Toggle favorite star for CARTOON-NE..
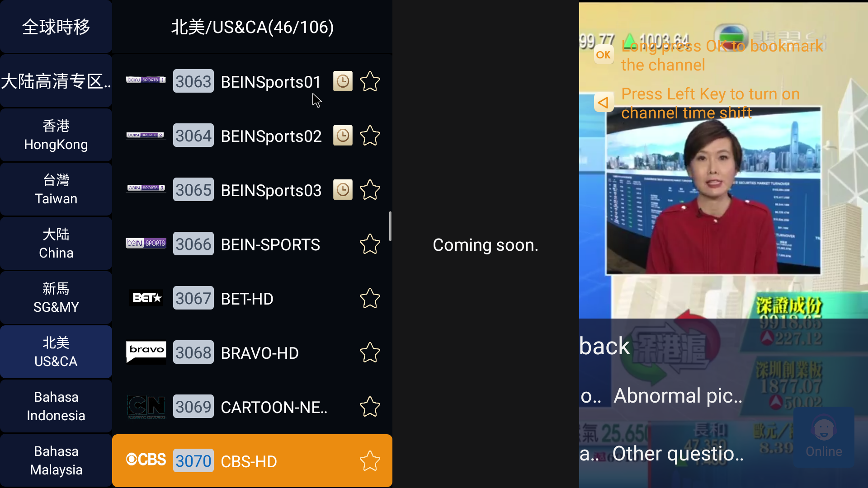Viewport: 868px width, 488px height. click(370, 407)
